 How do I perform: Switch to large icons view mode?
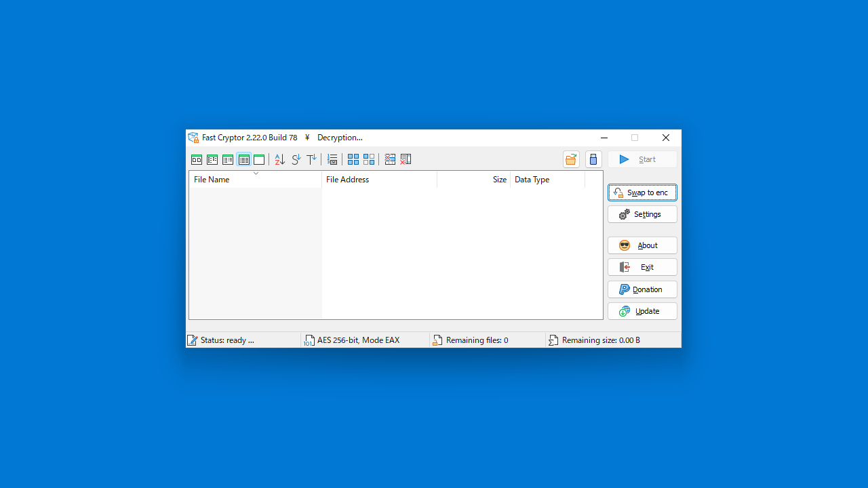(x=197, y=159)
